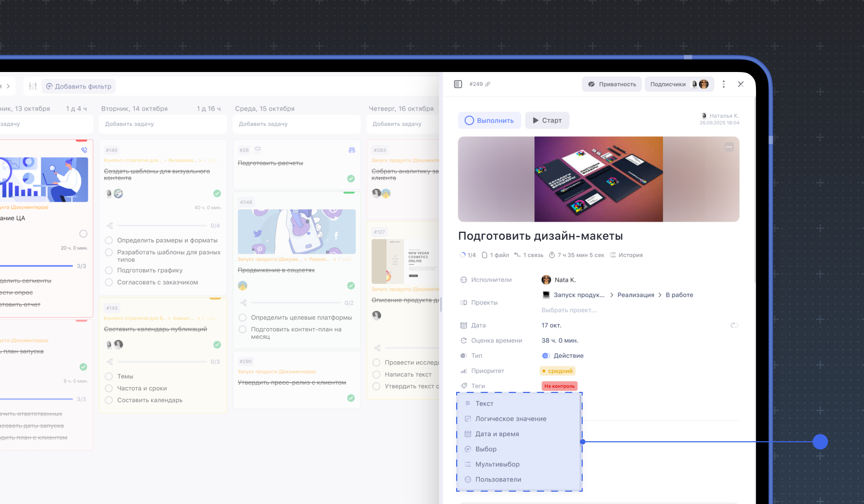Click the red 'На контроль' tag
Screen dimensions: 864x504
(560, 386)
